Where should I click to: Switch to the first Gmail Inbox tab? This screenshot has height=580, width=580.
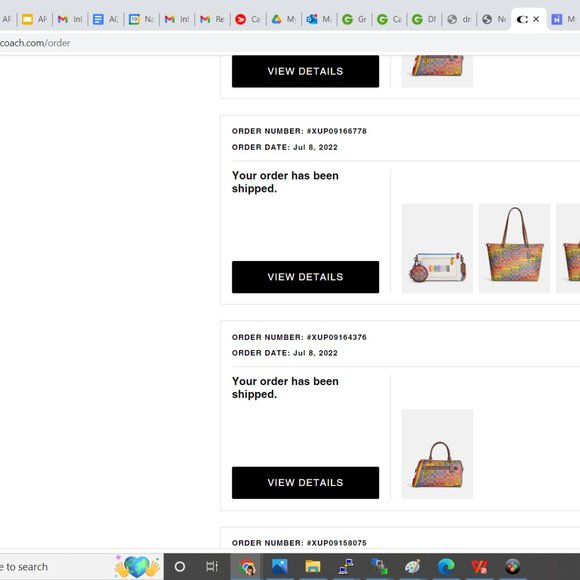(x=70, y=19)
